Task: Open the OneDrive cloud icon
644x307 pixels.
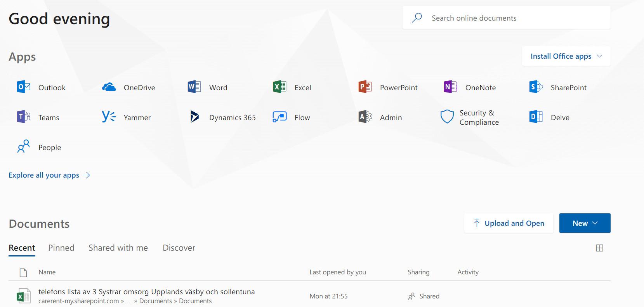Action: 109,87
